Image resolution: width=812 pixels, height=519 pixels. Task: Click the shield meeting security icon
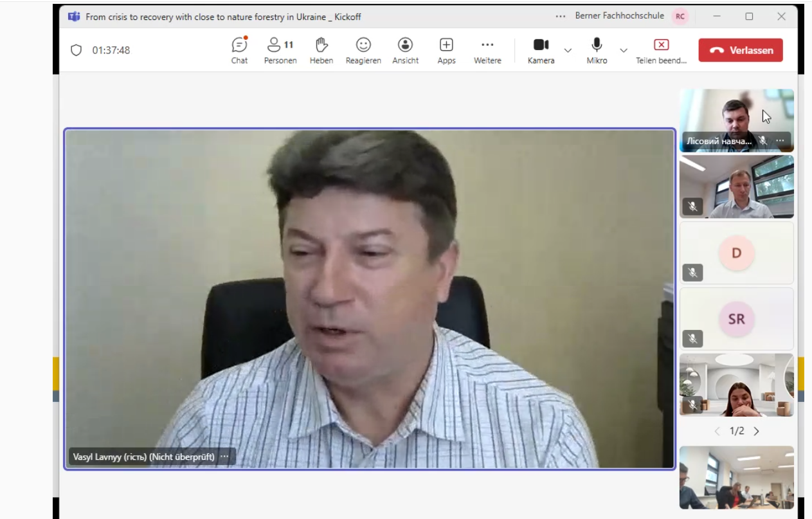click(x=76, y=50)
